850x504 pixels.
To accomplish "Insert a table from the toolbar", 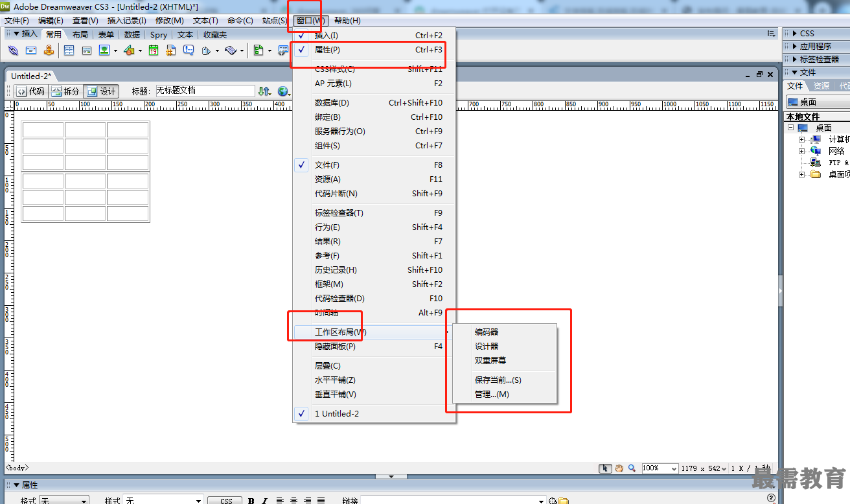I will (69, 51).
